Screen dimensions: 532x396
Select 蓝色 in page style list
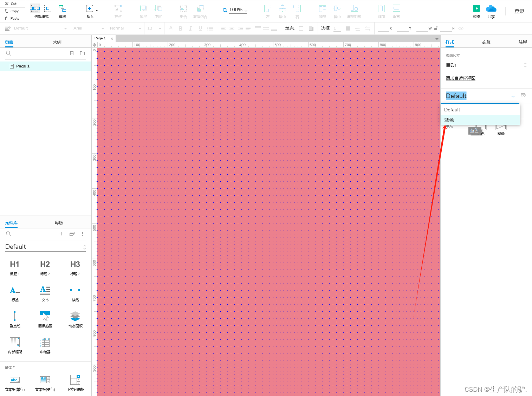pos(480,120)
